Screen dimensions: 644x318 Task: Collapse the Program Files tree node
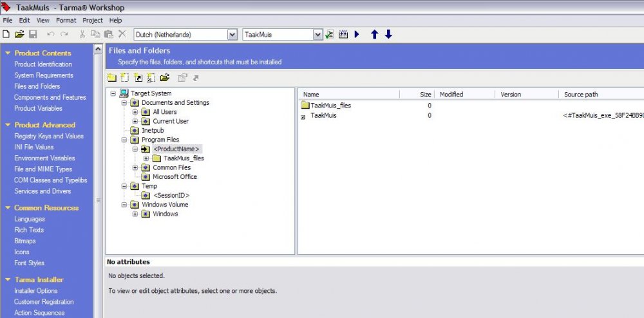click(124, 140)
